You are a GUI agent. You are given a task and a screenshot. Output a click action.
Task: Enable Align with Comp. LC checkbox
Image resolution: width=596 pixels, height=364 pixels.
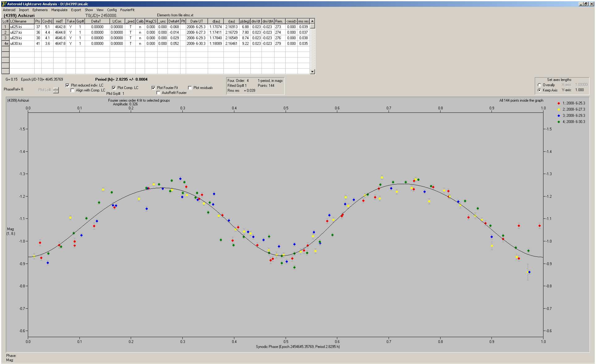72,90
